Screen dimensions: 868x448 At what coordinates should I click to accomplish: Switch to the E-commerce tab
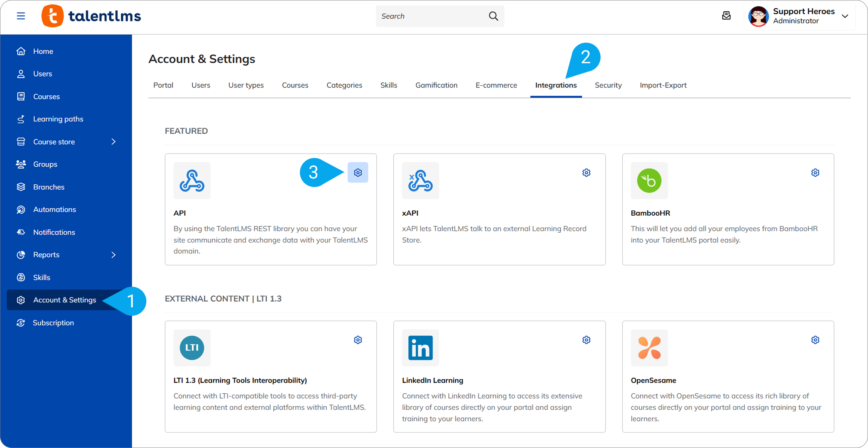pyautogui.click(x=496, y=85)
